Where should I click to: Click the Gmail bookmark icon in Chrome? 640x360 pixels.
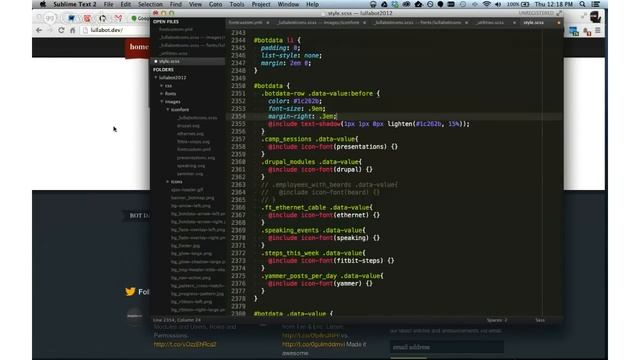tap(118, 18)
